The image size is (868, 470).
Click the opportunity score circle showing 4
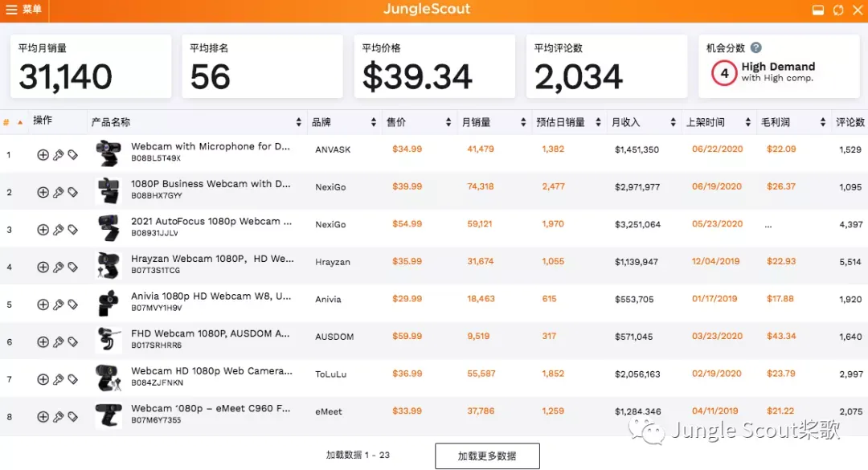[x=724, y=73]
